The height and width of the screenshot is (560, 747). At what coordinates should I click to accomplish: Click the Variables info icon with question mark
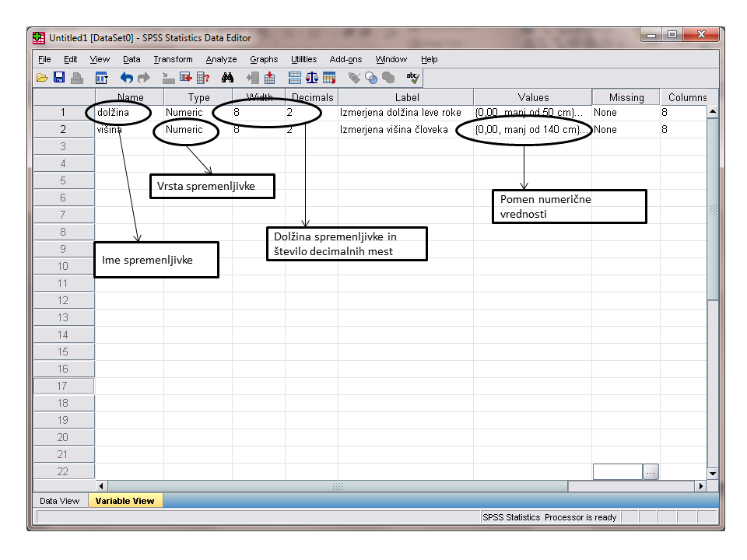(202, 78)
